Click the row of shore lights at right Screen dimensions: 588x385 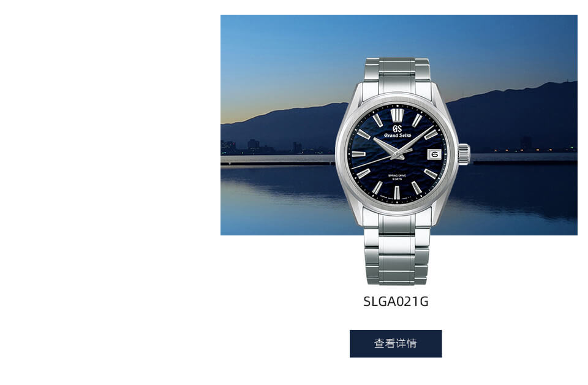(x=532, y=150)
